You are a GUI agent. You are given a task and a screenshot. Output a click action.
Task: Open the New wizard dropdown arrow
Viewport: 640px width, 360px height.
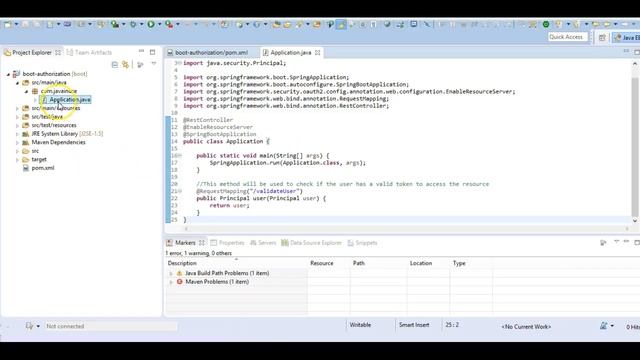(16, 24)
